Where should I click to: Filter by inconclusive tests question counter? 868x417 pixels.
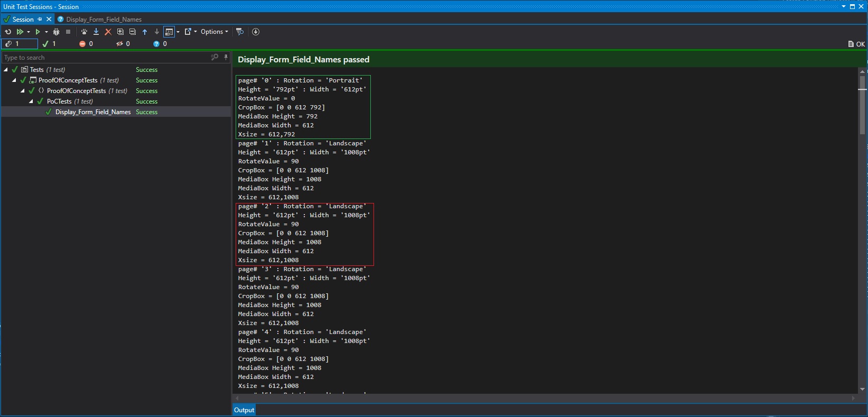point(160,44)
